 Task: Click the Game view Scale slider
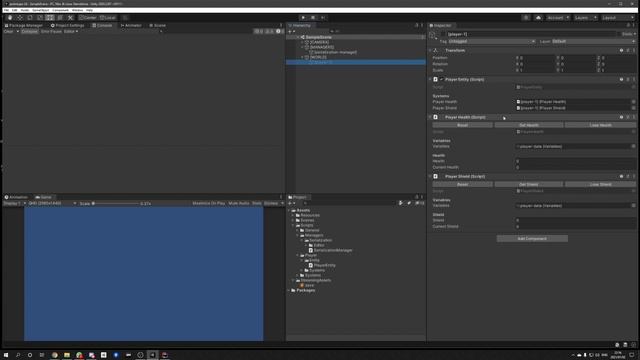pos(115,203)
